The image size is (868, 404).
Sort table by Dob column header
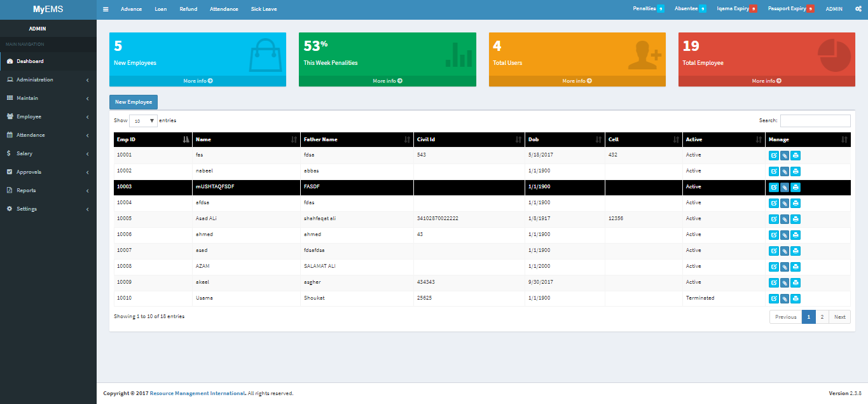click(565, 139)
